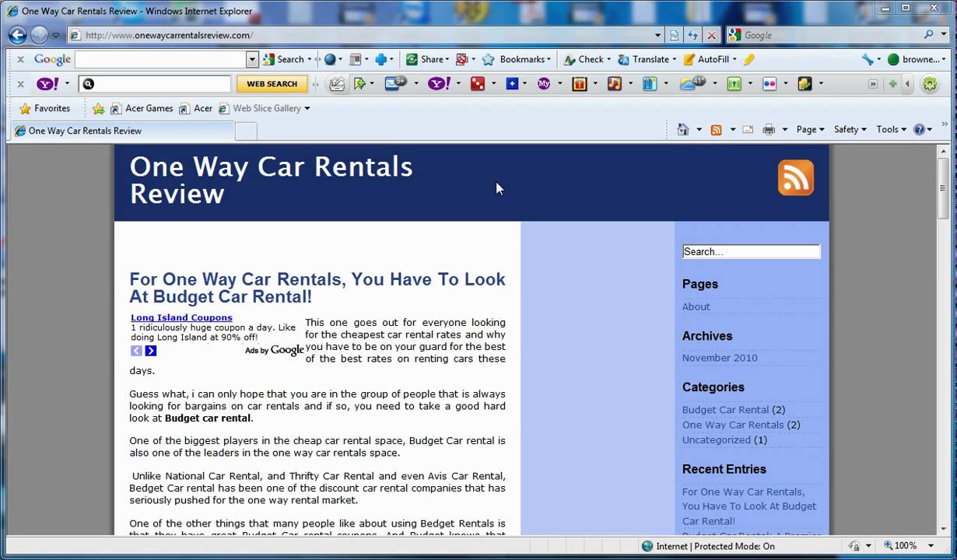Open the zoom level dropdown arrow in status bar
This screenshot has height=560, width=957.
[x=930, y=546]
